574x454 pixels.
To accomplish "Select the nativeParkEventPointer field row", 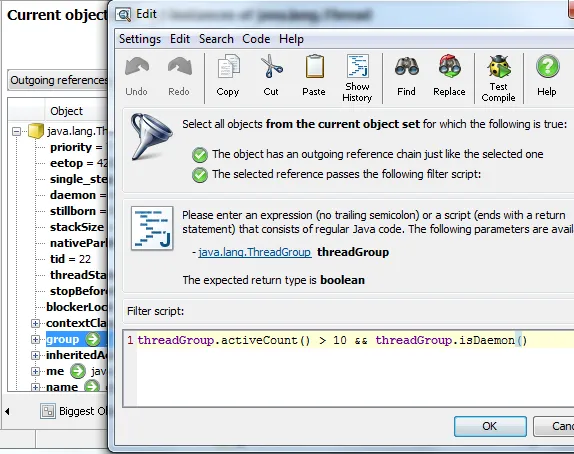I will (x=78, y=243).
